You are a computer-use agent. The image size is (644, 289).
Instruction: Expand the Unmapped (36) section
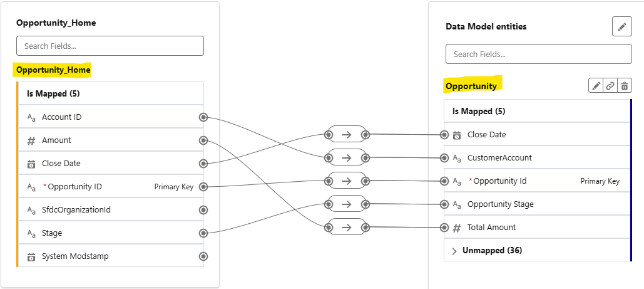pos(454,251)
